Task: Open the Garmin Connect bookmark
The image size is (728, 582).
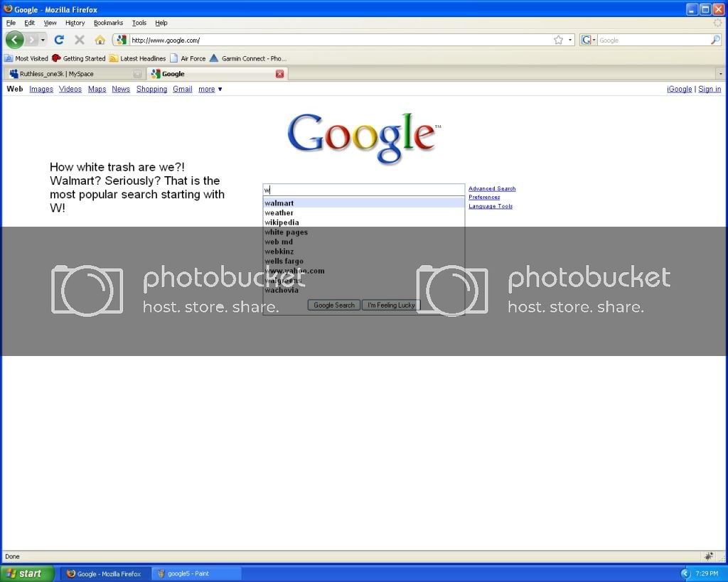Action: click(248, 58)
